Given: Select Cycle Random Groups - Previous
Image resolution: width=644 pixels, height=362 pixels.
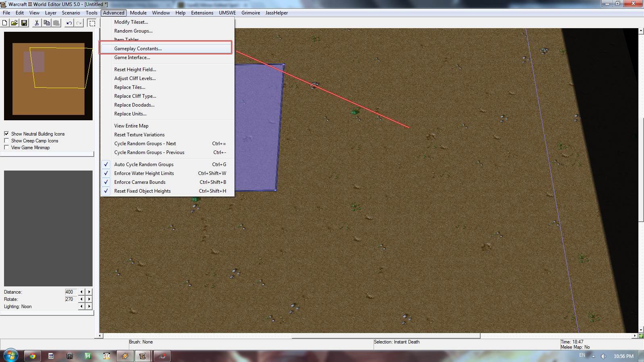Looking at the screenshot, I should pyautogui.click(x=167, y=152).
